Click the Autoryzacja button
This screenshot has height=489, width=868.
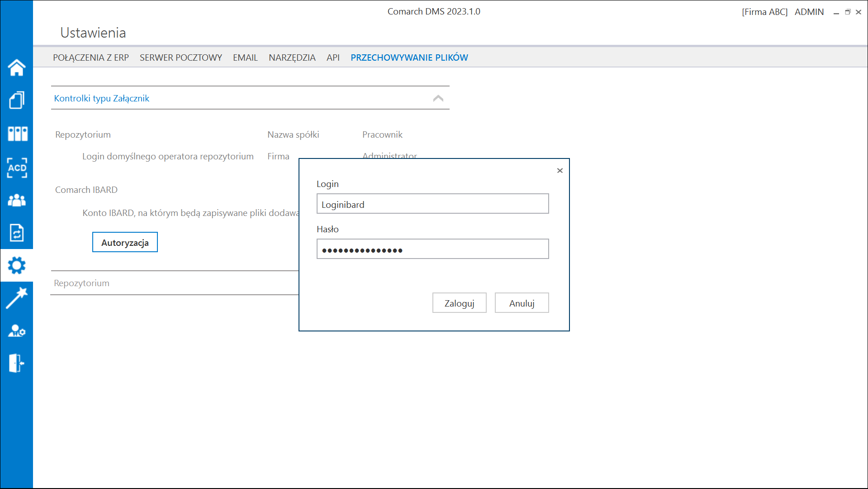coord(125,242)
